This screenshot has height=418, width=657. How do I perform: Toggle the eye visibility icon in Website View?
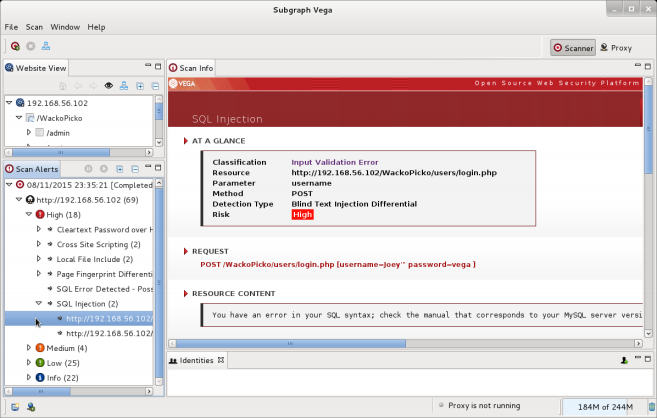click(x=109, y=86)
